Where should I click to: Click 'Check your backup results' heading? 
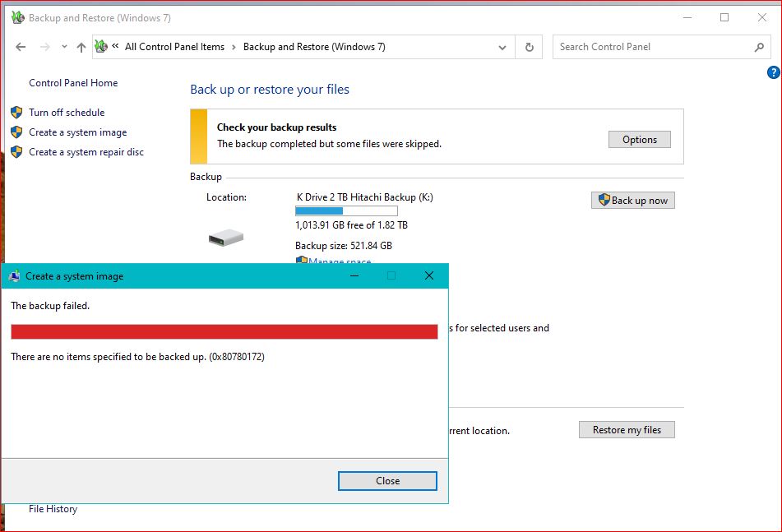(x=277, y=127)
